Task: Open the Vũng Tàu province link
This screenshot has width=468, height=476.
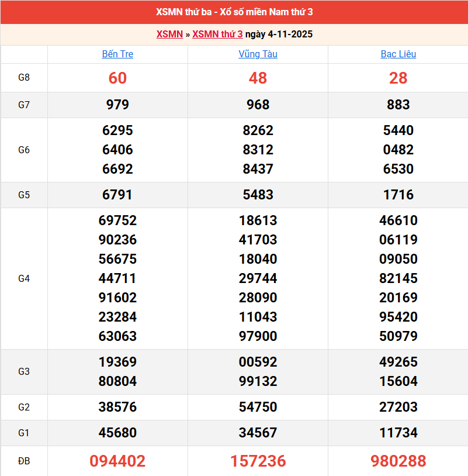Action: click(x=258, y=54)
